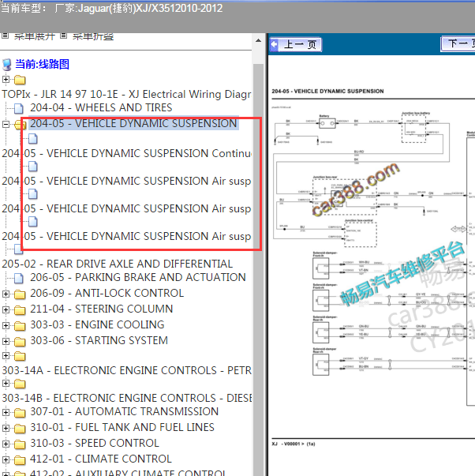The width and height of the screenshot is (475, 476).
Task: Click the folder icon for 303-03 ENGINE COOLING
Action: point(20,325)
